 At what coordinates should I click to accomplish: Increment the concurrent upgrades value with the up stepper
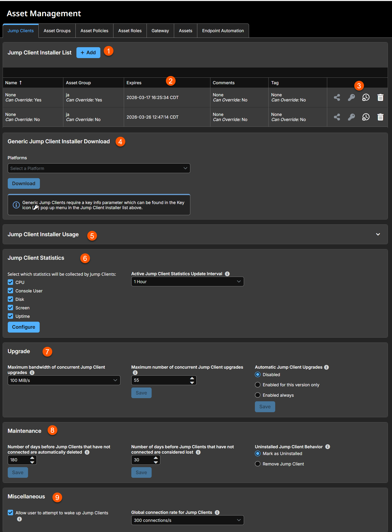tap(192, 378)
